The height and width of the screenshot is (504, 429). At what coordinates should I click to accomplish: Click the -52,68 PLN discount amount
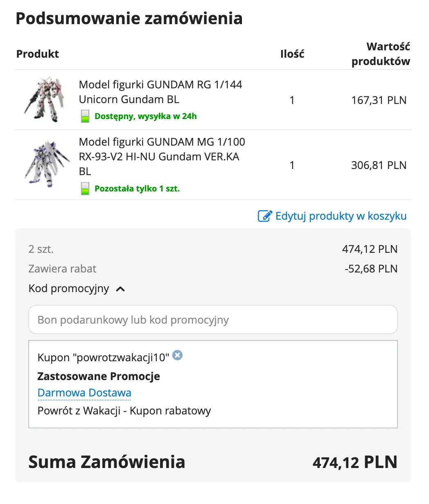[371, 269]
